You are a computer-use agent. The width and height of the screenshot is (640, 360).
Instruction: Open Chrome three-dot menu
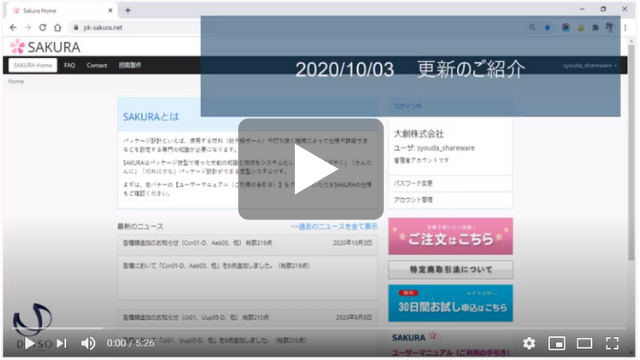tap(625, 27)
